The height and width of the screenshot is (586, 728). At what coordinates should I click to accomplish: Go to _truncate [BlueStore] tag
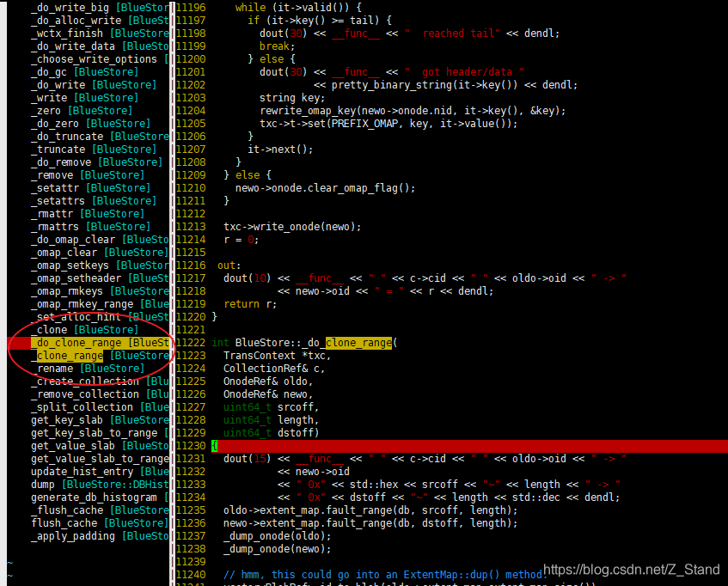point(94,150)
